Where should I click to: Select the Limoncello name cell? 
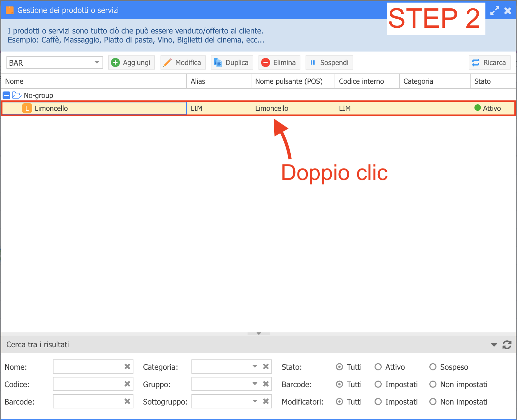pyautogui.click(x=94, y=108)
